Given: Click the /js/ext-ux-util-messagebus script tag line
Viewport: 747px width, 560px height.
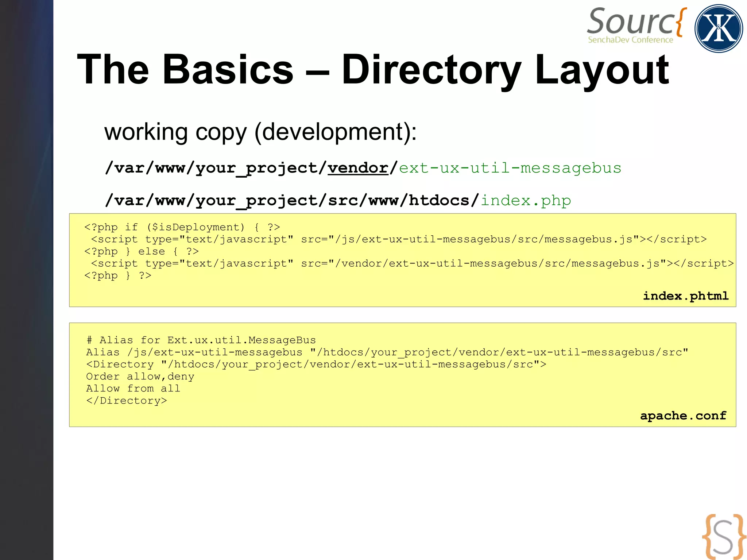Looking at the screenshot, I should point(398,239).
